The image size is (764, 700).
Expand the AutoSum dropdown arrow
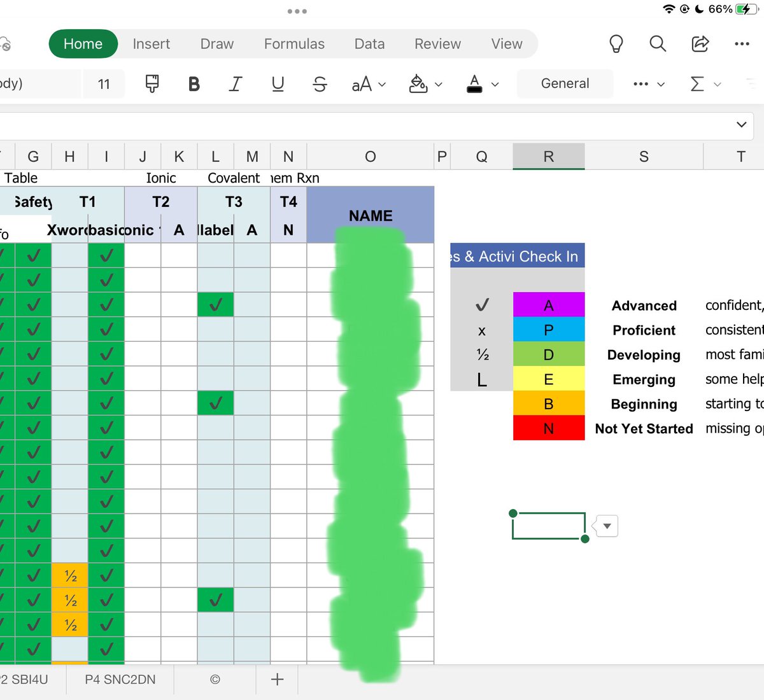(x=718, y=84)
